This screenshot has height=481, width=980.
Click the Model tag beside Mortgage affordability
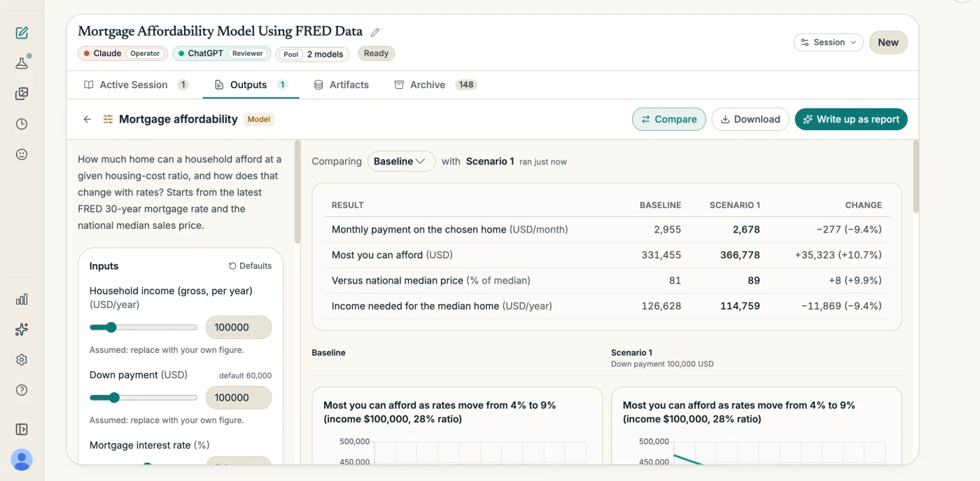(x=259, y=119)
